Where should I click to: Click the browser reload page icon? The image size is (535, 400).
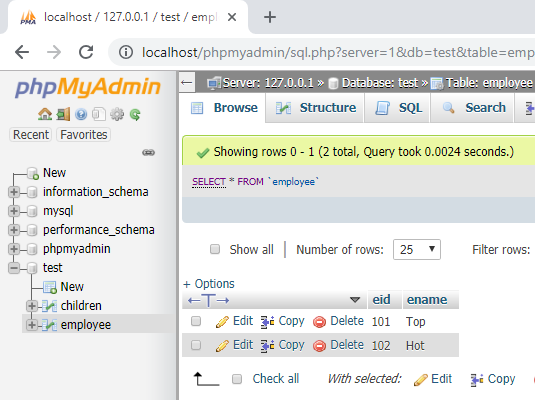[86, 52]
